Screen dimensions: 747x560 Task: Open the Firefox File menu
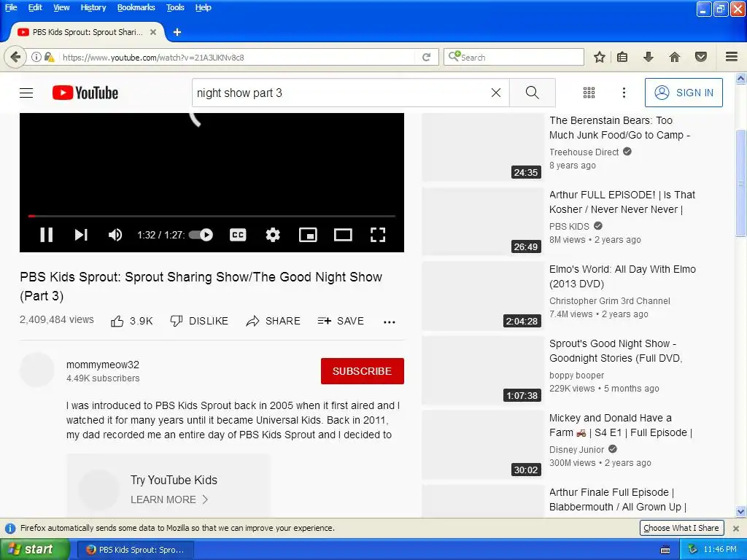(11, 7)
